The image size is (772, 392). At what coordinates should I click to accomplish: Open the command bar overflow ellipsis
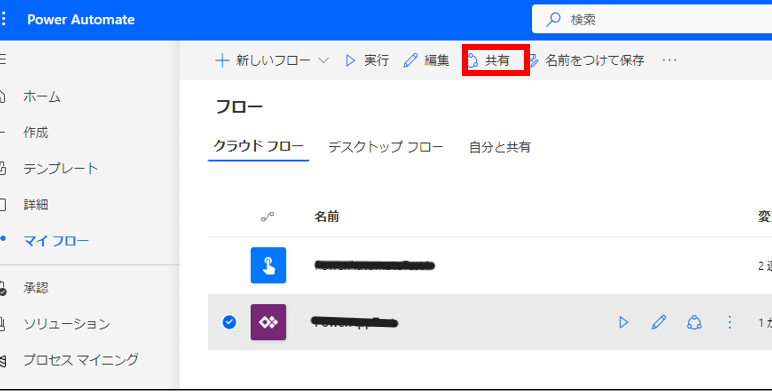pos(669,60)
